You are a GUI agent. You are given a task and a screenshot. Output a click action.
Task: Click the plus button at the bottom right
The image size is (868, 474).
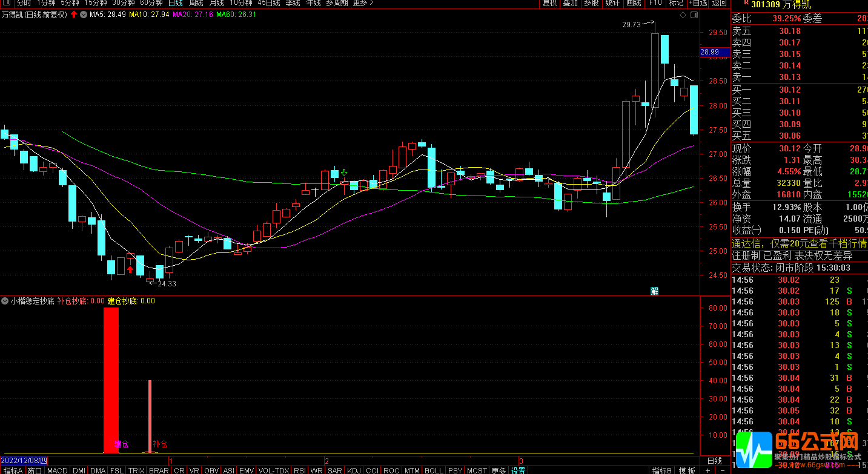707,470
